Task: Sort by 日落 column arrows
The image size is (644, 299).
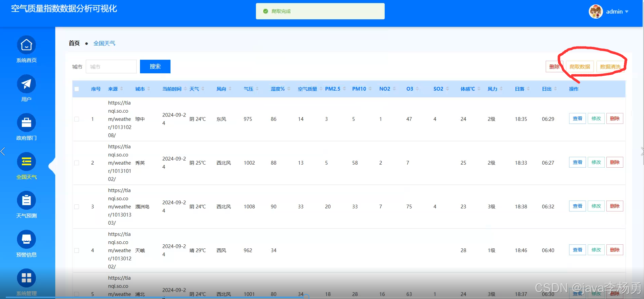Action: coord(528,89)
